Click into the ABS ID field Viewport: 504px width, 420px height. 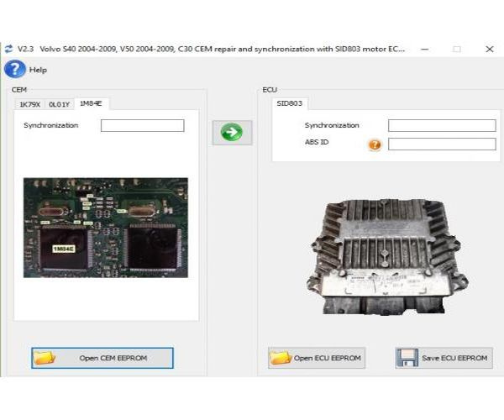[x=441, y=144]
